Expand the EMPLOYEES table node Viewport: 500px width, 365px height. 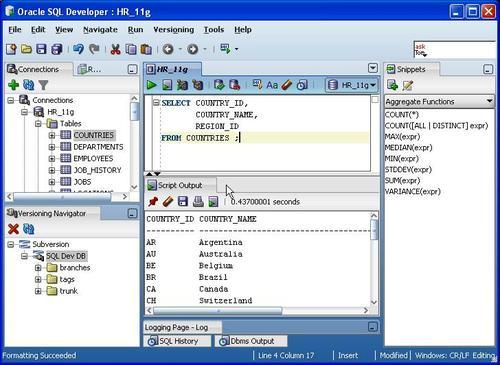52,159
